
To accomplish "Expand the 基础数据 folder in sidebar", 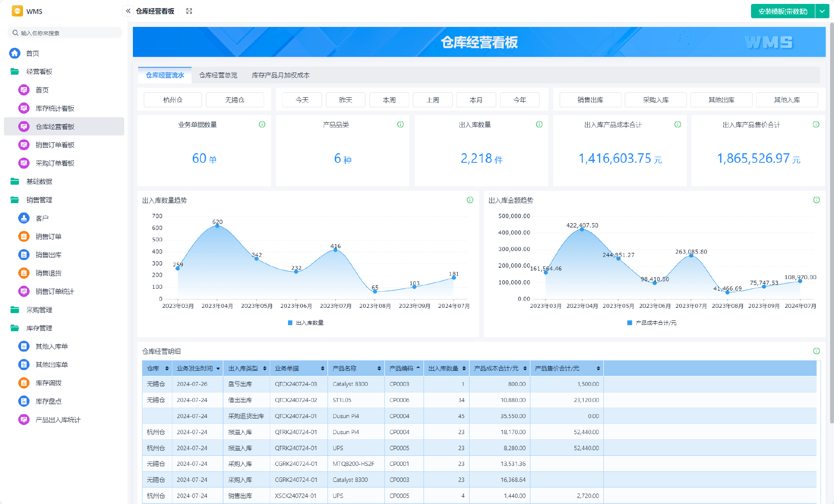I will (39, 181).
